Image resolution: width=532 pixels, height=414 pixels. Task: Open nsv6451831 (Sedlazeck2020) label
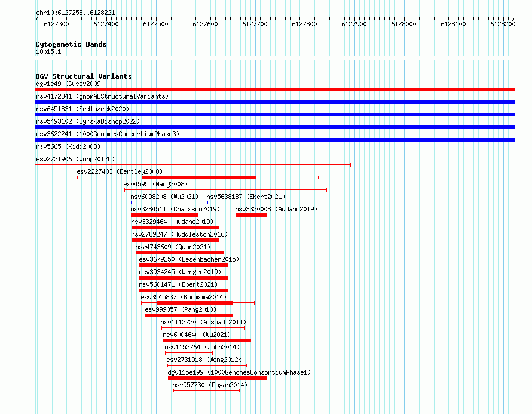tap(82, 109)
